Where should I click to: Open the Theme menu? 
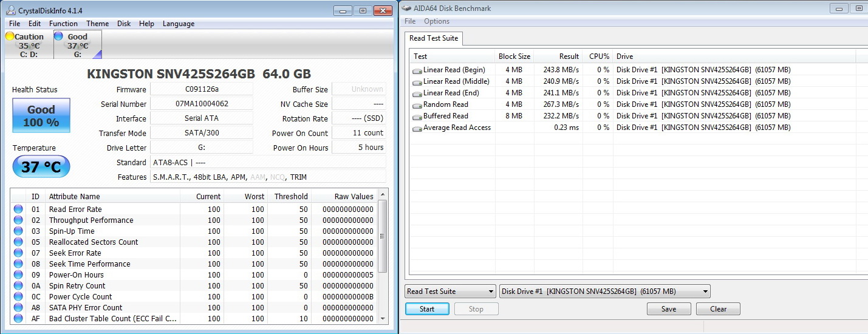point(97,24)
